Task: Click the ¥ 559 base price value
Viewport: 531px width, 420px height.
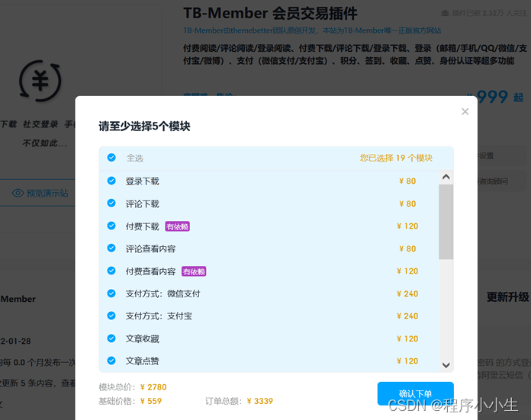Action: (151, 401)
